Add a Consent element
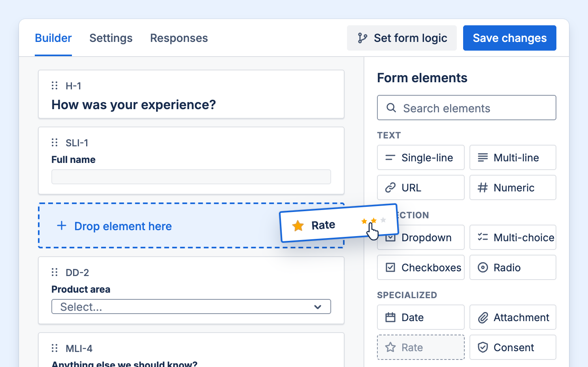This screenshot has height=367, width=588. 513,347
